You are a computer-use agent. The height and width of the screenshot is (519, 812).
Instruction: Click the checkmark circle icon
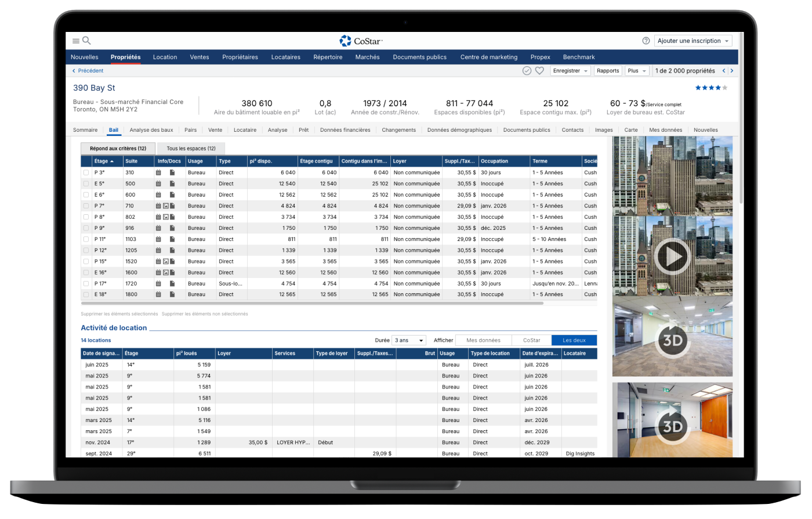(x=527, y=71)
